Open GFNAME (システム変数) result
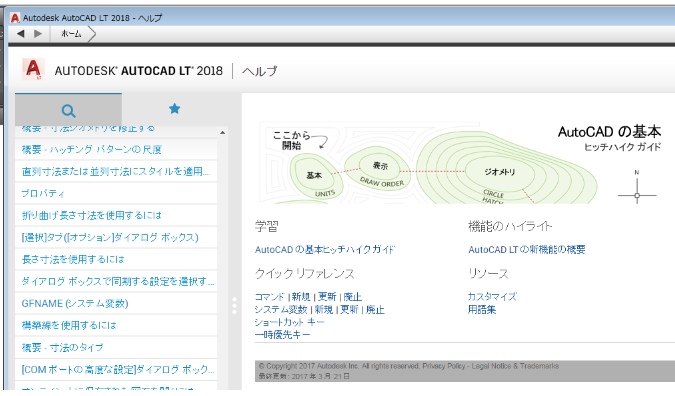Screen dimensions: 675x396 (x=116, y=303)
